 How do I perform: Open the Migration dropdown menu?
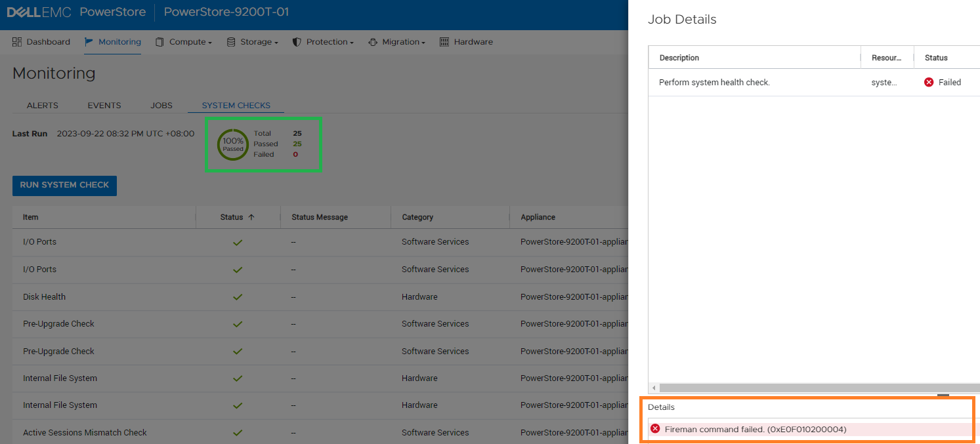point(403,42)
